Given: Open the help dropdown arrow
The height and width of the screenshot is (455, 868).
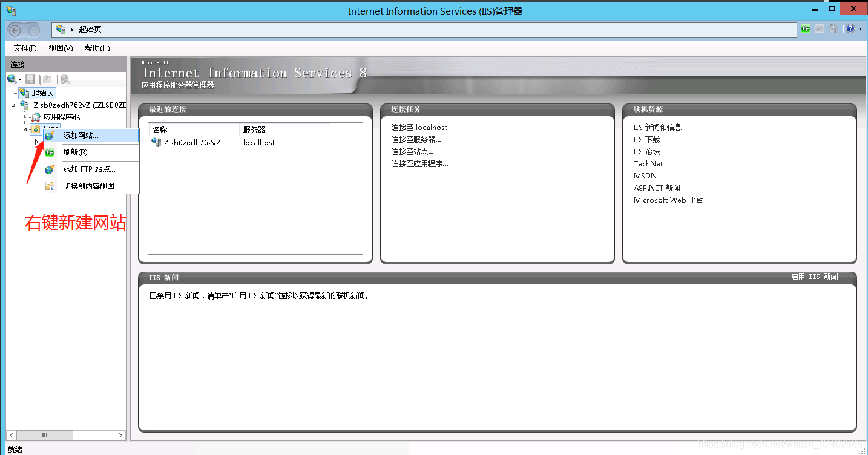Looking at the screenshot, I should (x=860, y=29).
